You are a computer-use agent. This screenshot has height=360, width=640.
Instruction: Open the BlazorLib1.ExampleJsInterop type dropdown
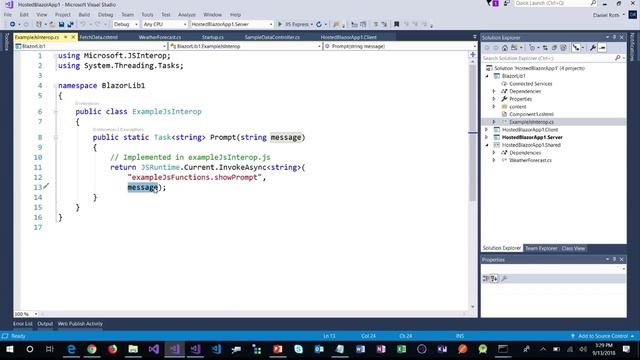pyautogui.click(x=245, y=47)
